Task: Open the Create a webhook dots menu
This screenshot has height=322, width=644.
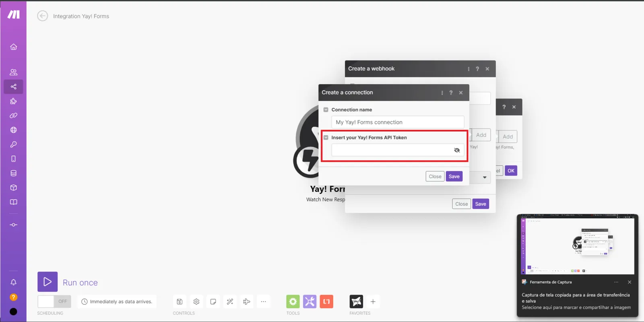Action: 469,69
